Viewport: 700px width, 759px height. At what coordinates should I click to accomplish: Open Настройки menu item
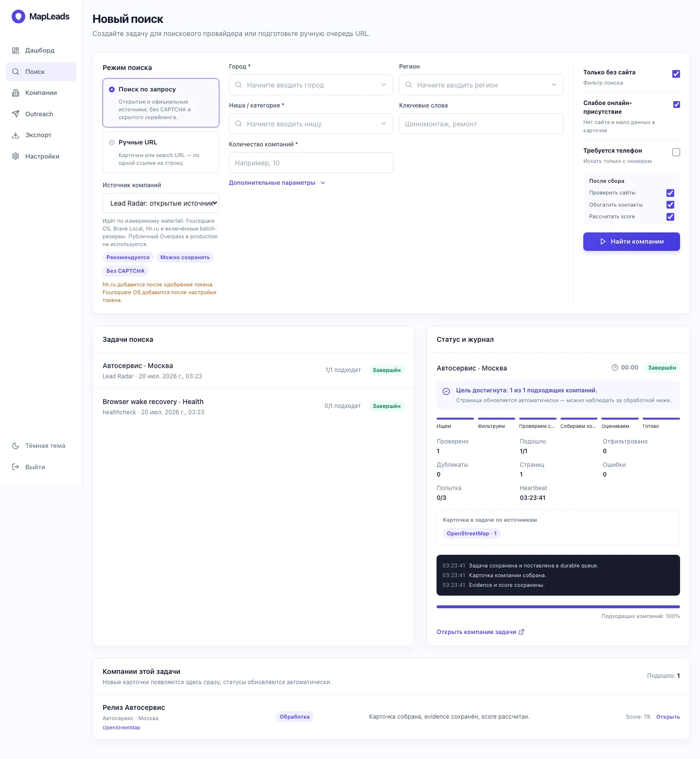(41, 157)
